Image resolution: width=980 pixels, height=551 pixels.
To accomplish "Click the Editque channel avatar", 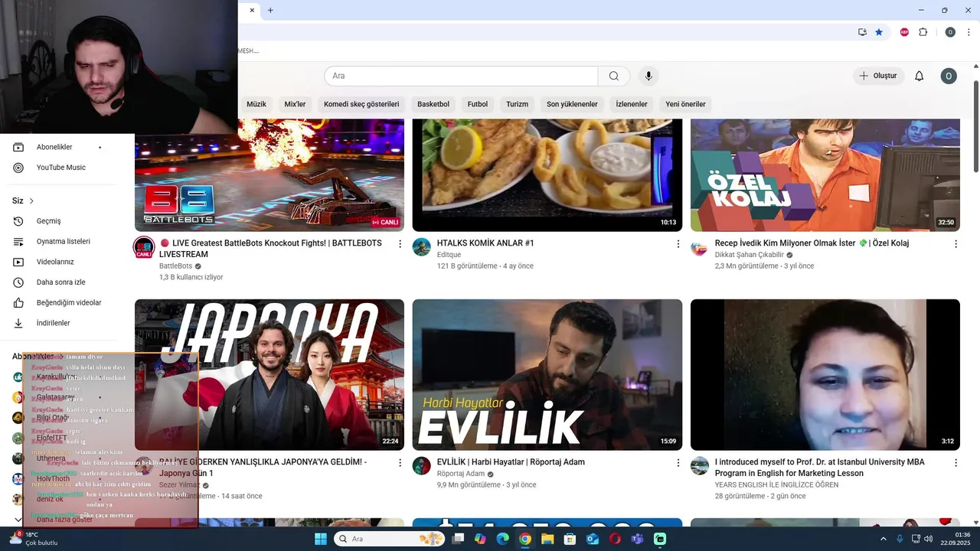I will tap(422, 247).
